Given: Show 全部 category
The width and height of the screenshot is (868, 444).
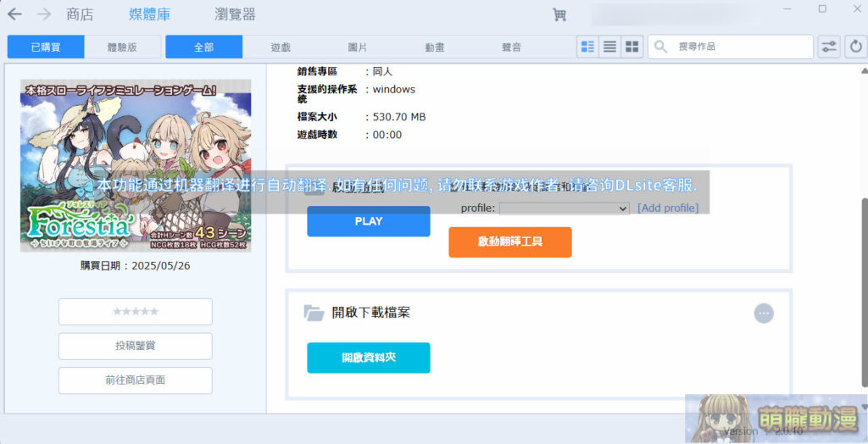Looking at the screenshot, I should [x=203, y=47].
